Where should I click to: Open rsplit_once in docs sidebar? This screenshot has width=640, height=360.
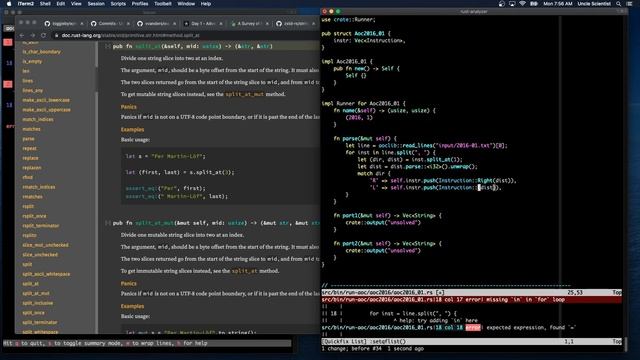(x=34, y=216)
